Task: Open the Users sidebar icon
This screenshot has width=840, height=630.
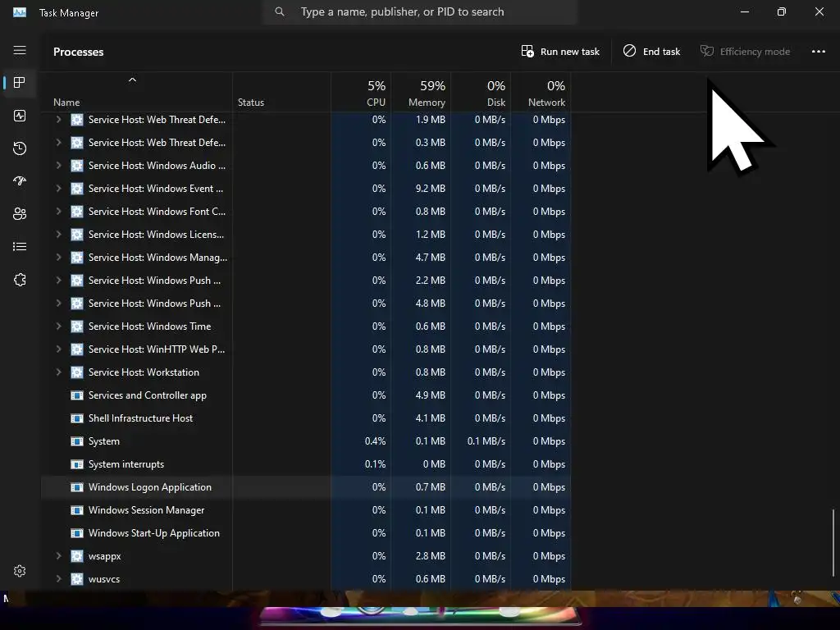Action: coord(20,214)
